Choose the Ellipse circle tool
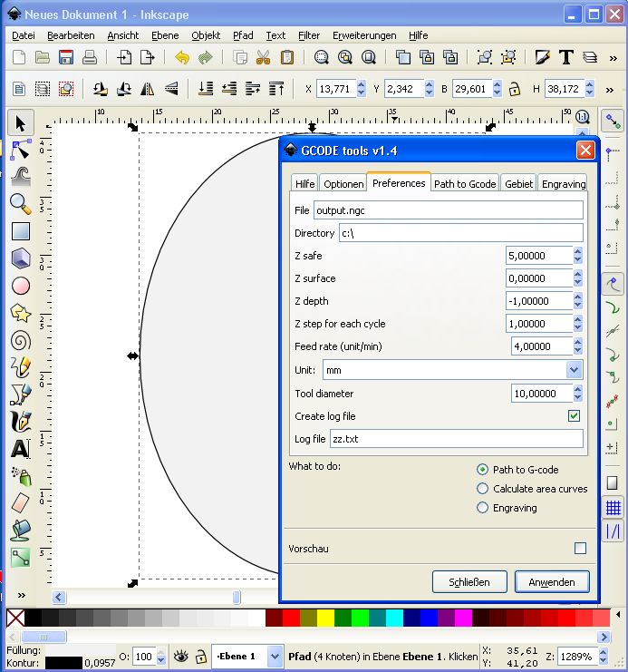The image size is (628, 672). pos(20,286)
